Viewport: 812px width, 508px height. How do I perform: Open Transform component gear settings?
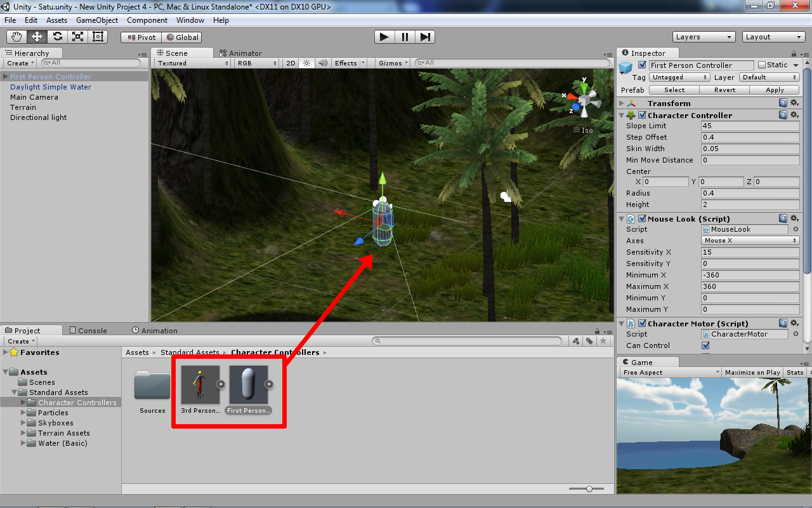794,103
